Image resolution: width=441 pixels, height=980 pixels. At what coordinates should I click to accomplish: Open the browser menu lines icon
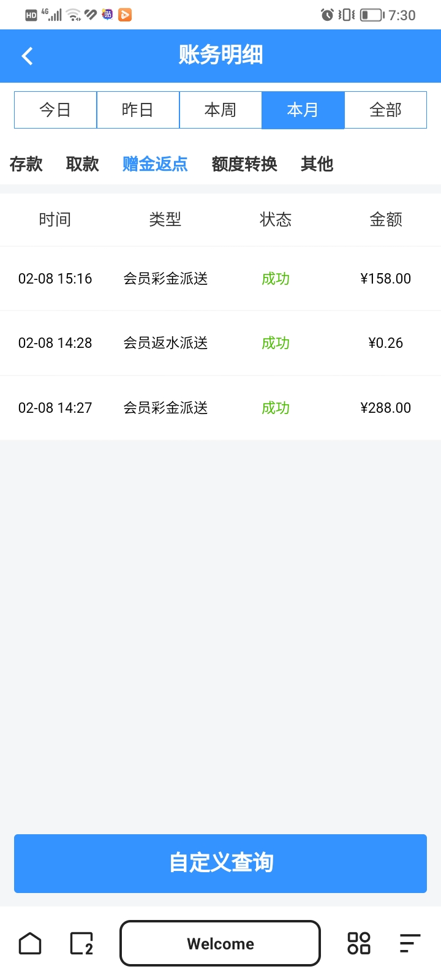[x=410, y=944]
